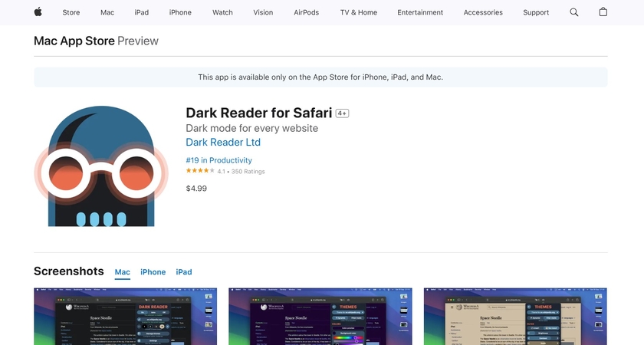Click the app availability banner text
Viewport: 644px width, 345px height.
coord(320,77)
